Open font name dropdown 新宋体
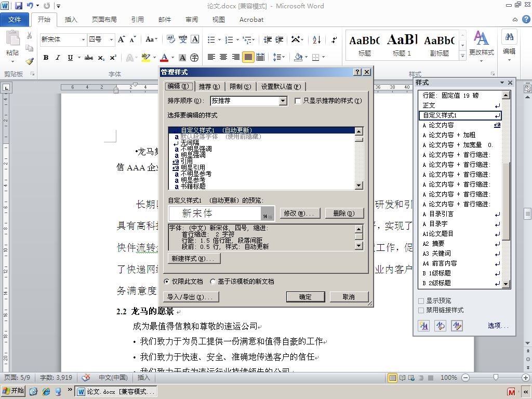532x399 pixels. 83,39
